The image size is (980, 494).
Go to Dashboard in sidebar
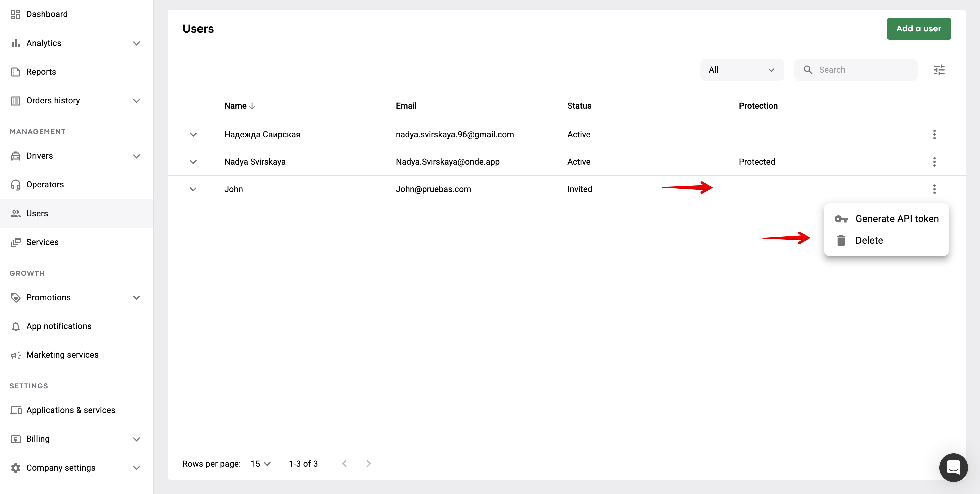[47, 14]
